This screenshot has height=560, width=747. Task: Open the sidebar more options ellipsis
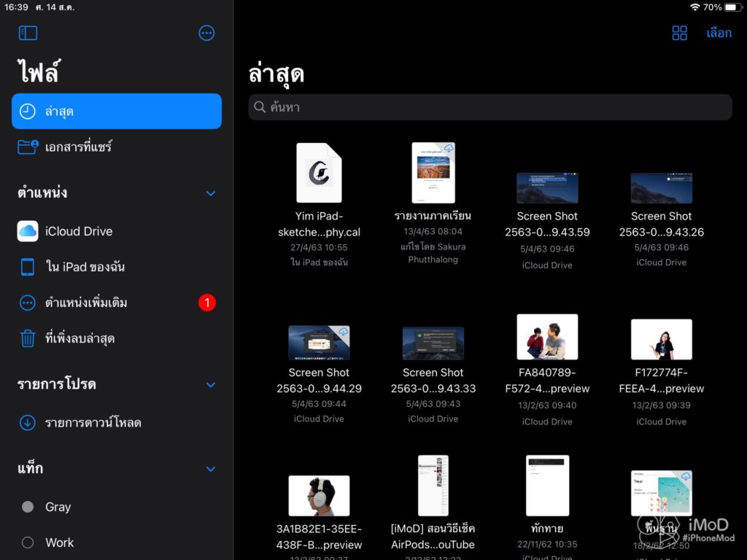point(206,33)
